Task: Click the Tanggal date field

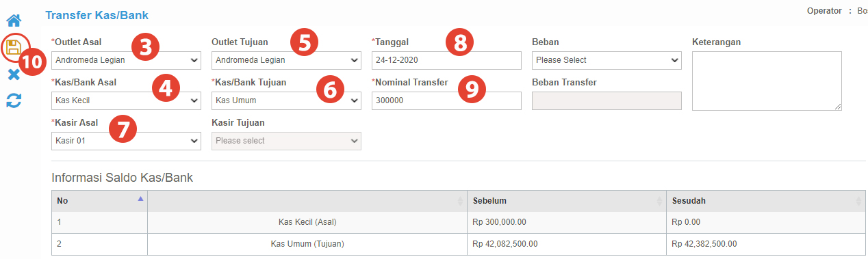Action: [446, 60]
